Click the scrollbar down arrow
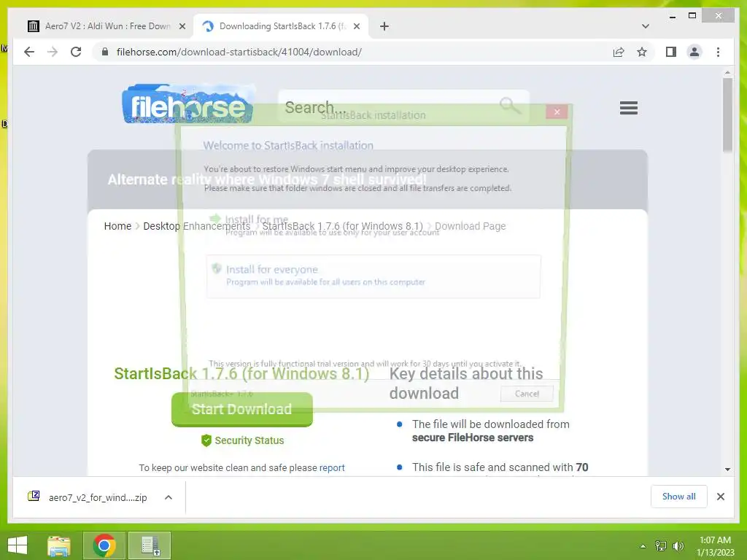The width and height of the screenshot is (747, 560). (727, 470)
